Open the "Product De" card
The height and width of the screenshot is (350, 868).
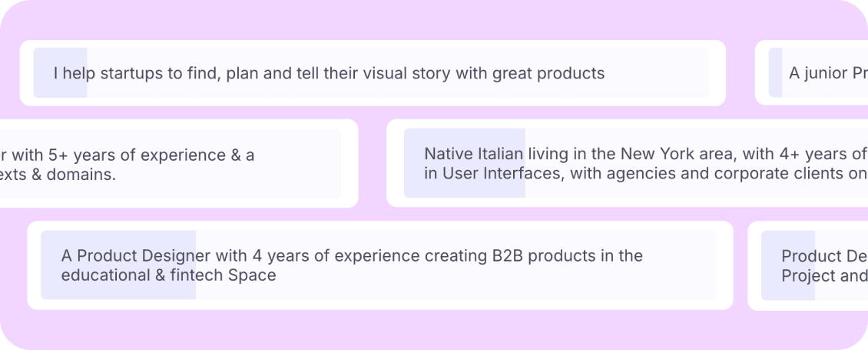[807, 265]
